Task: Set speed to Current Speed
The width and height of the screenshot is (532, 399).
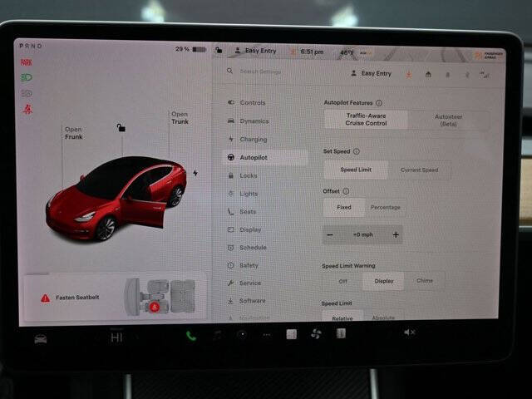Action: tap(419, 170)
